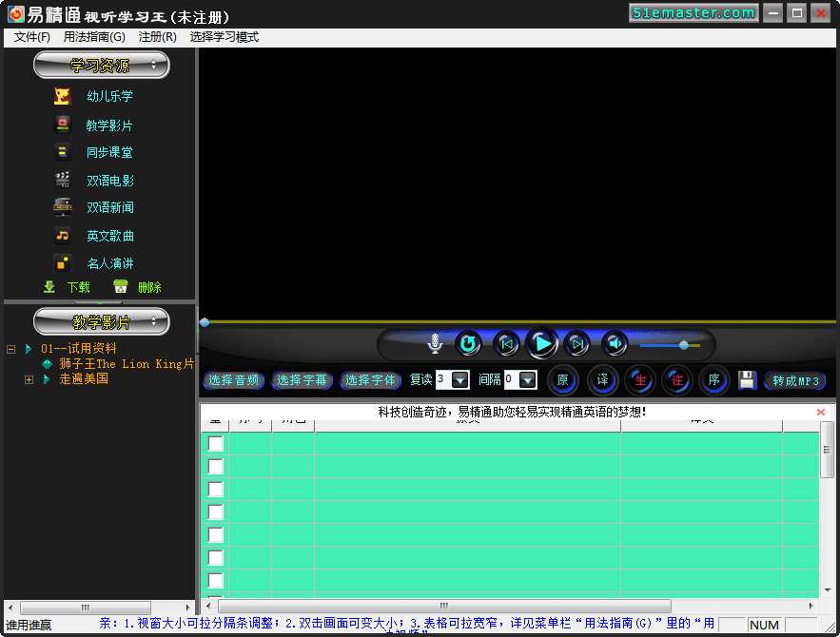Click the 选择音频 button
Viewport: 840px width, 637px height.
pos(233,380)
